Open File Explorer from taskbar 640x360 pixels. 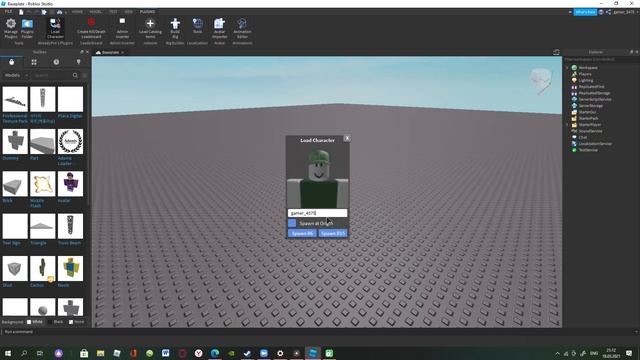100,353
